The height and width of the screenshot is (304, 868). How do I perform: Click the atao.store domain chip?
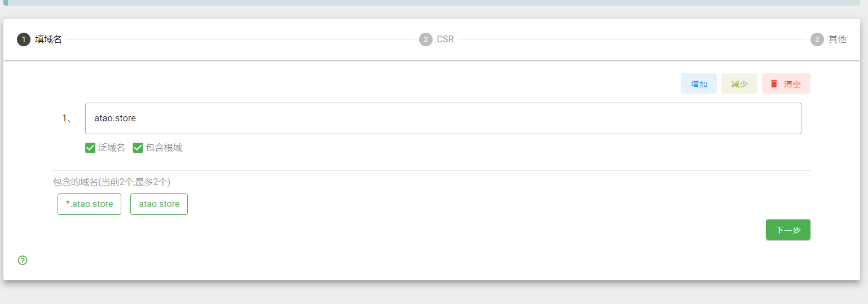point(159,204)
